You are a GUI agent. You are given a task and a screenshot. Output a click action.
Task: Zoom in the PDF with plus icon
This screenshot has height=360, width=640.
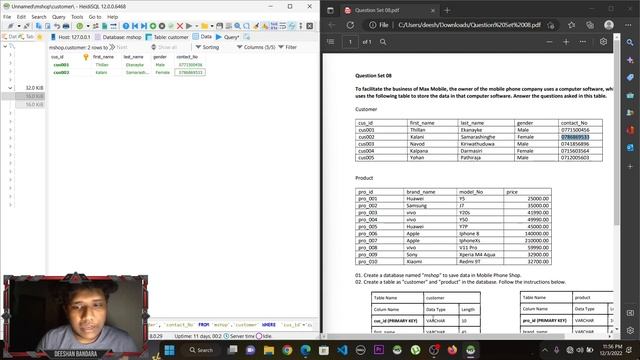(x=566, y=42)
